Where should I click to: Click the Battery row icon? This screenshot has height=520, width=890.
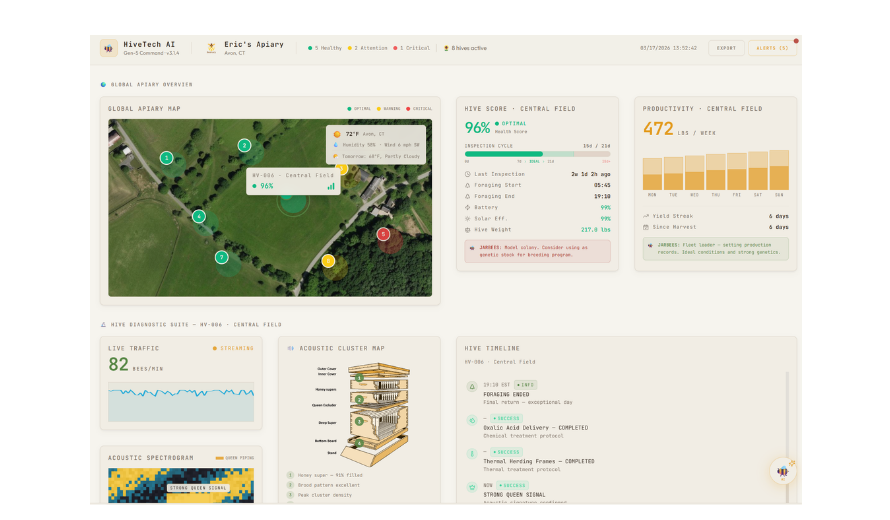pos(468,207)
